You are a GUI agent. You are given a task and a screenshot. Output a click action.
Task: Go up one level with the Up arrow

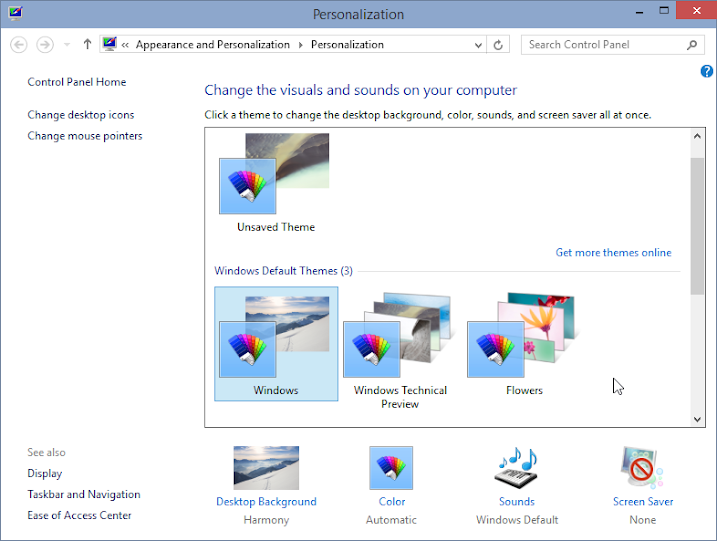tap(87, 44)
